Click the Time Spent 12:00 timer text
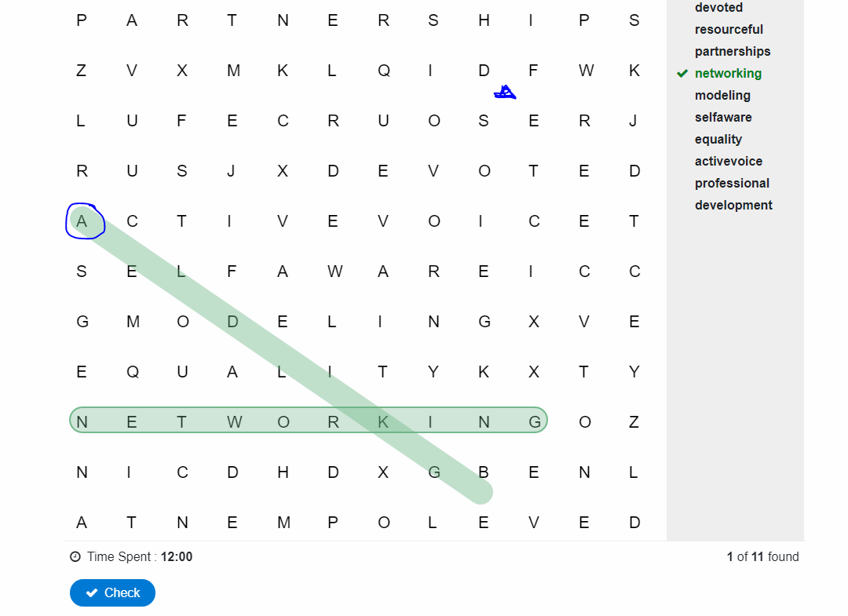 [140, 556]
